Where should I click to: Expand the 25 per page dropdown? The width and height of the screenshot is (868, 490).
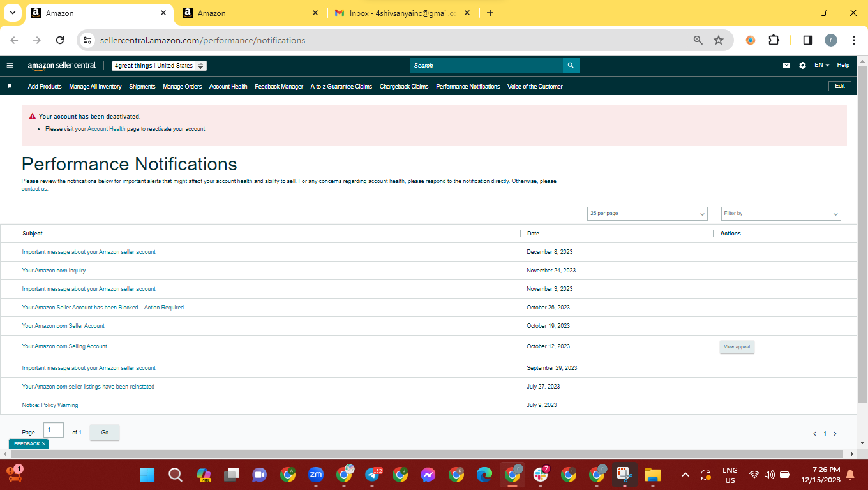pyautogui.click(x=647, y=214)
